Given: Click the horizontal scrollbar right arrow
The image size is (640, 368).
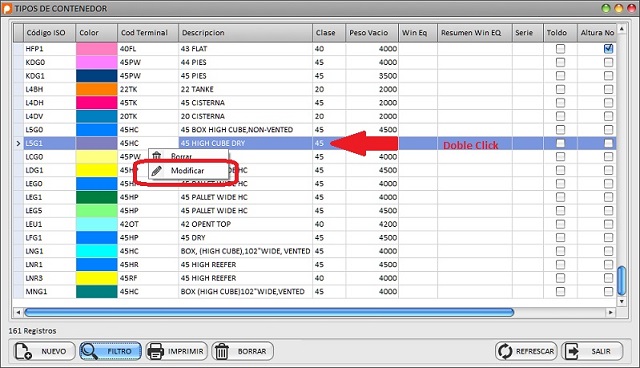Looking at the screenshot, I should tap(611, 313).
